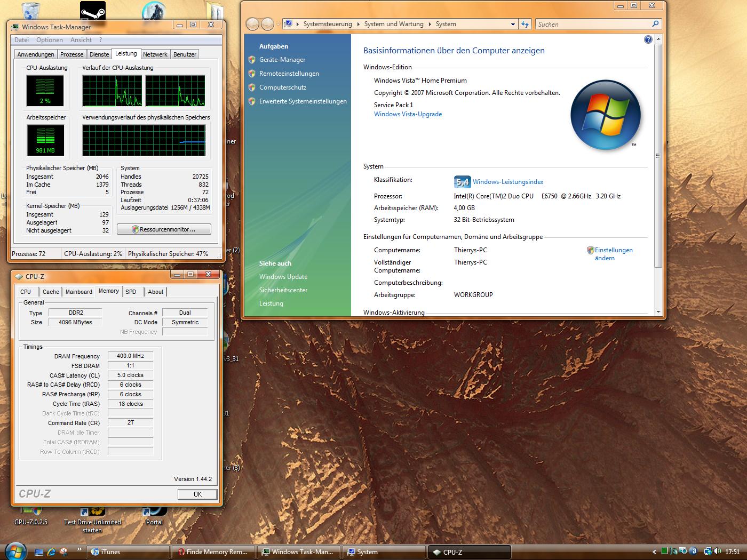
Task: Click the taskbar clock showing 17:51
Action: [x=732, y=552]
